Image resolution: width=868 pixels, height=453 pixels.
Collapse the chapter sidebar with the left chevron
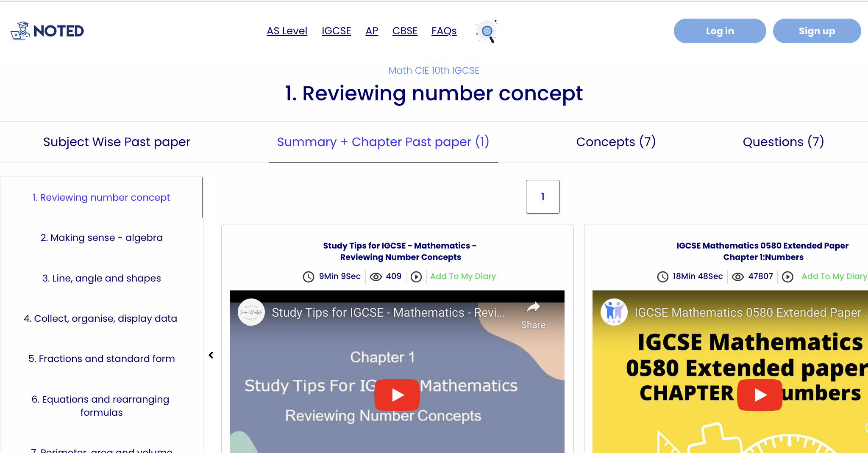211,355
